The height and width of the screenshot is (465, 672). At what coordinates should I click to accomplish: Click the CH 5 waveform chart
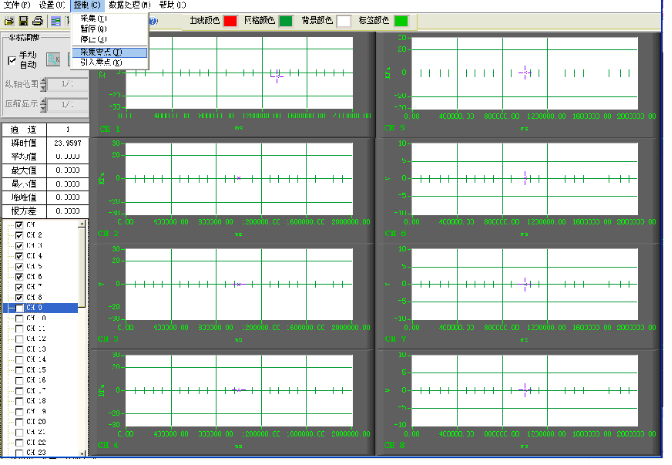[525, 73]
